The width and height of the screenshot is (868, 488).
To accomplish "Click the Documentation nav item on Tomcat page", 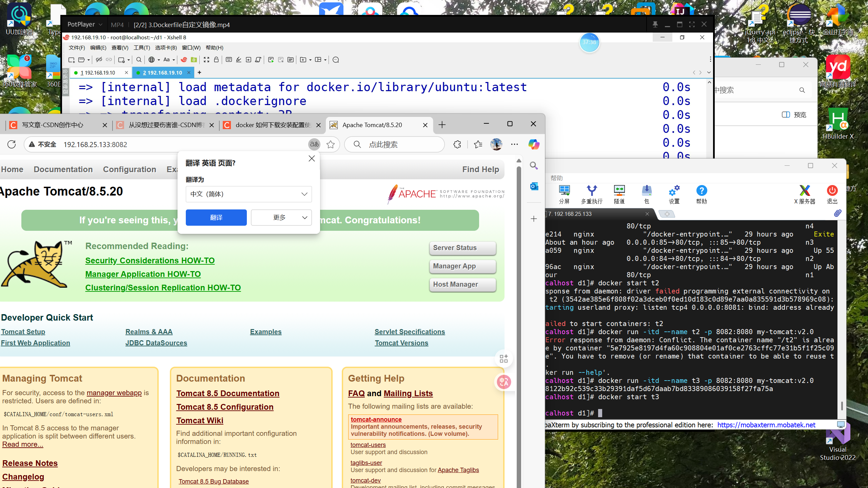I will tap(63, 169).
